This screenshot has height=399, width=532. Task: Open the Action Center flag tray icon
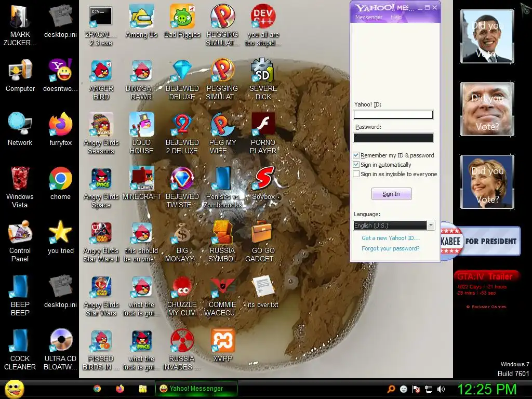coord(416,389)
